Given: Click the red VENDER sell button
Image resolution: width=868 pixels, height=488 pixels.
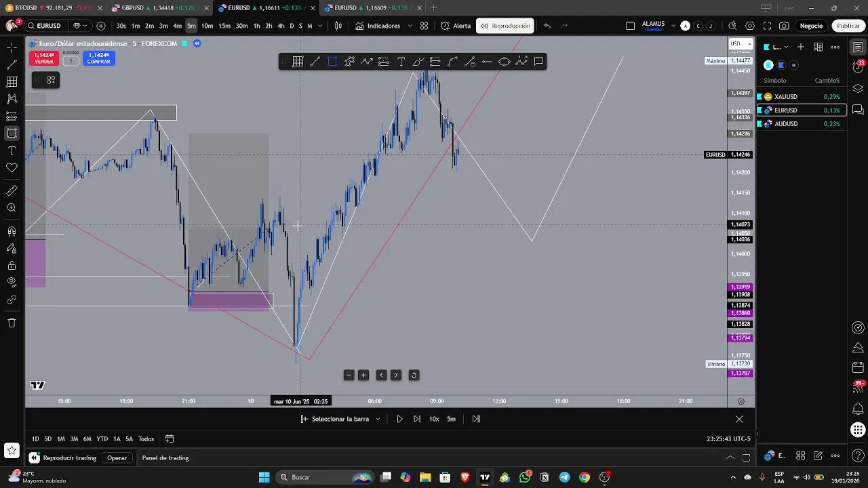Looking at the screenshot, I should point(44,58).
